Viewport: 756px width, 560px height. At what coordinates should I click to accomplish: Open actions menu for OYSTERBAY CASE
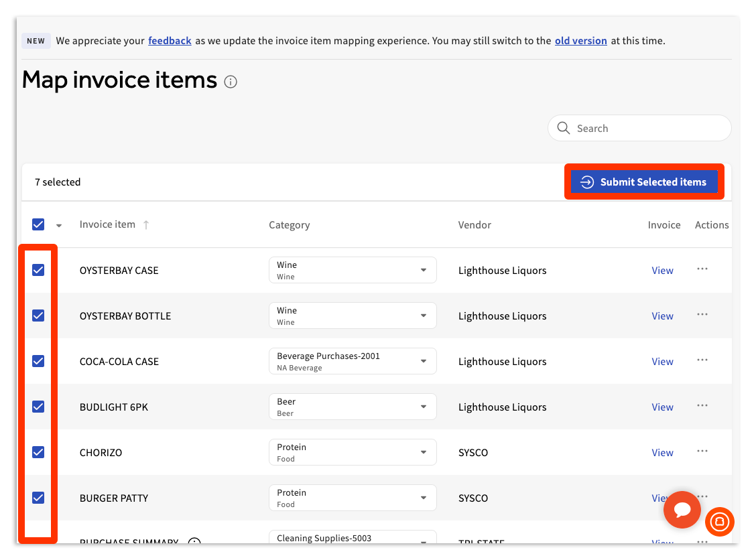[702, 270]
